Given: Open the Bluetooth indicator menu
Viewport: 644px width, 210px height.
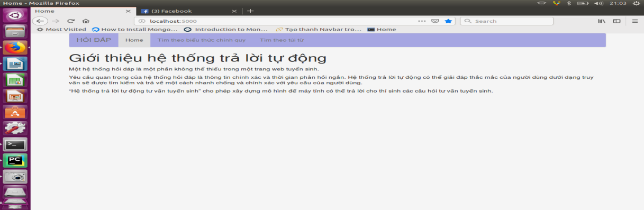Looking at the screenshot, I should tap(569, 3).
